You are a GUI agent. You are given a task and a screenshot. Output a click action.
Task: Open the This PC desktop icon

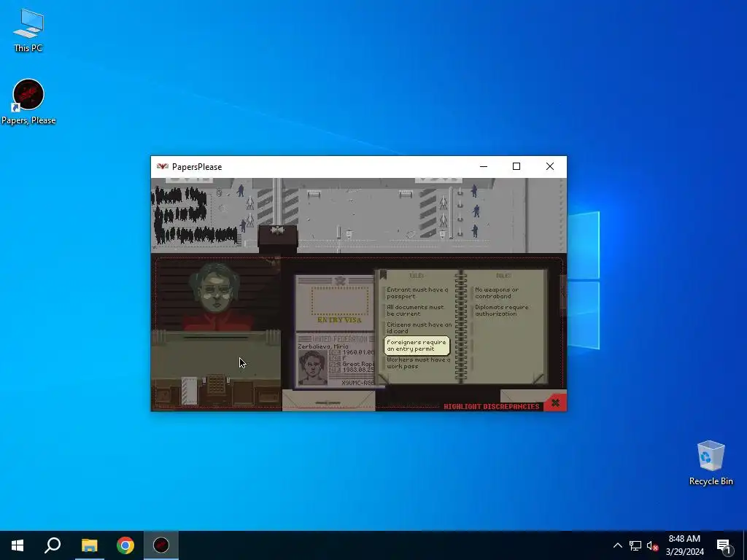(x=28, y=31)
